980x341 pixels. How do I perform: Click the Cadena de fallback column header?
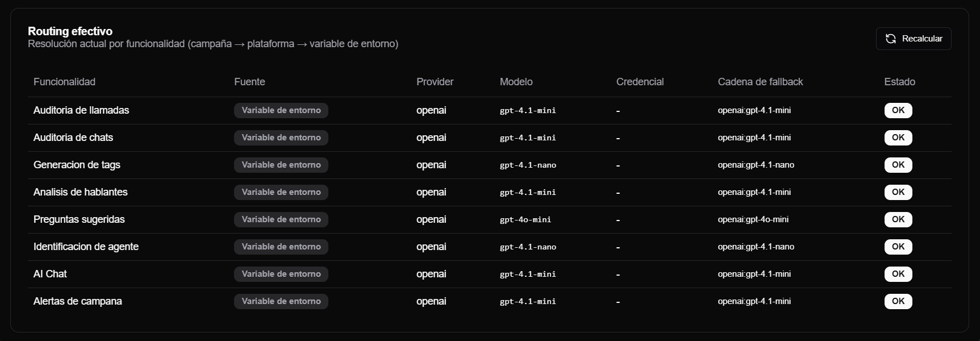coord(760,82)
